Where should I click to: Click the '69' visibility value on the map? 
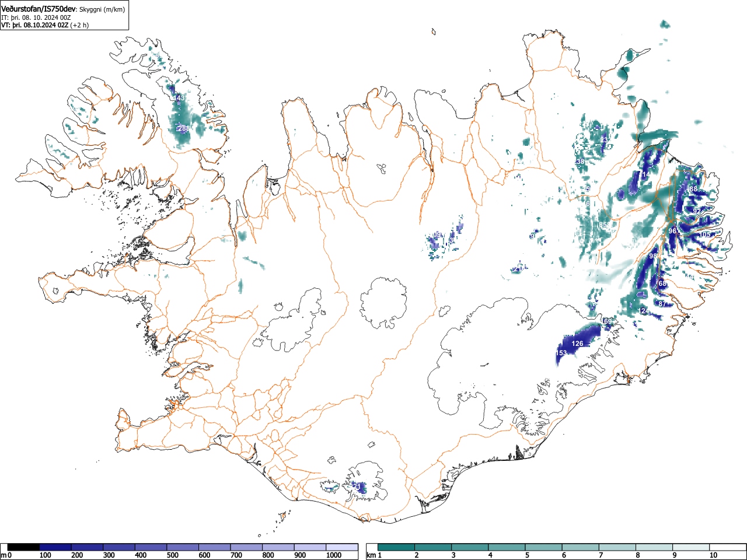pyautogui.click(x=608, y=322)
